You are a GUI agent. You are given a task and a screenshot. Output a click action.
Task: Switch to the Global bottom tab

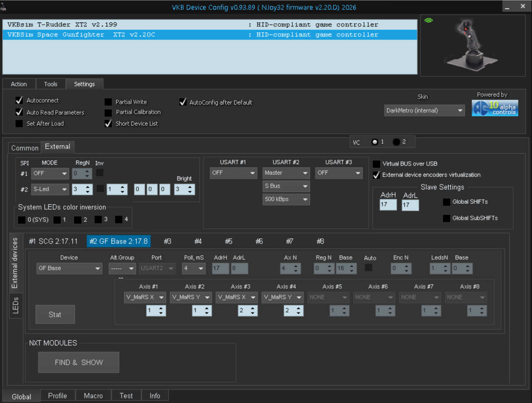(21, 397)
